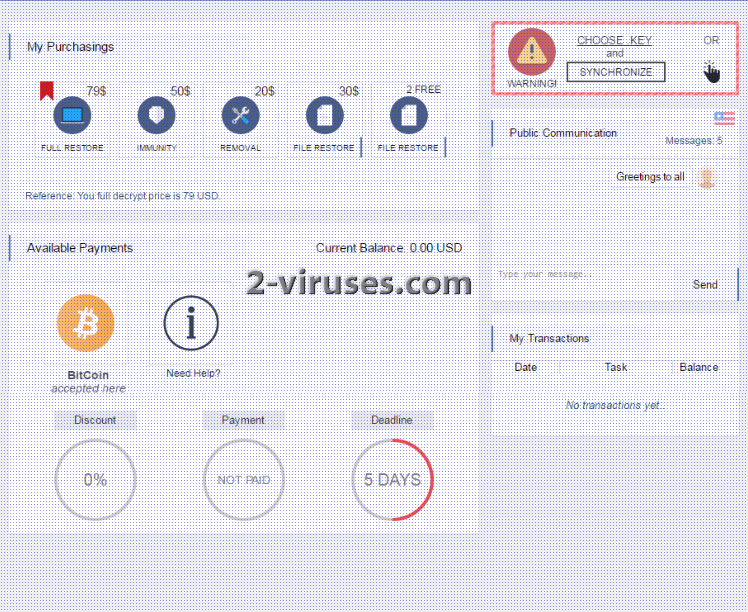Viewport: 748px width, 612px height.
Task: Click the 0% Discount circle
Action: pyautogui.click(x=95, y=480)
